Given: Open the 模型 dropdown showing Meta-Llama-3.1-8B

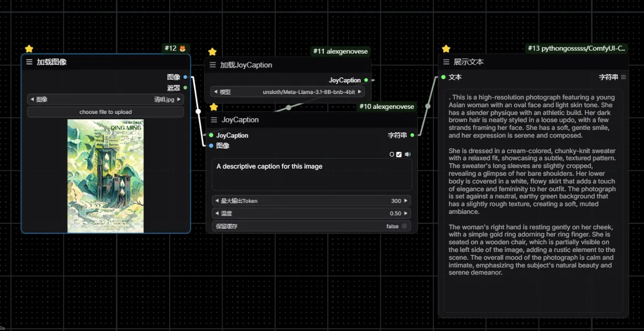Looking at the screenshot, I should (x=287, y=92).
